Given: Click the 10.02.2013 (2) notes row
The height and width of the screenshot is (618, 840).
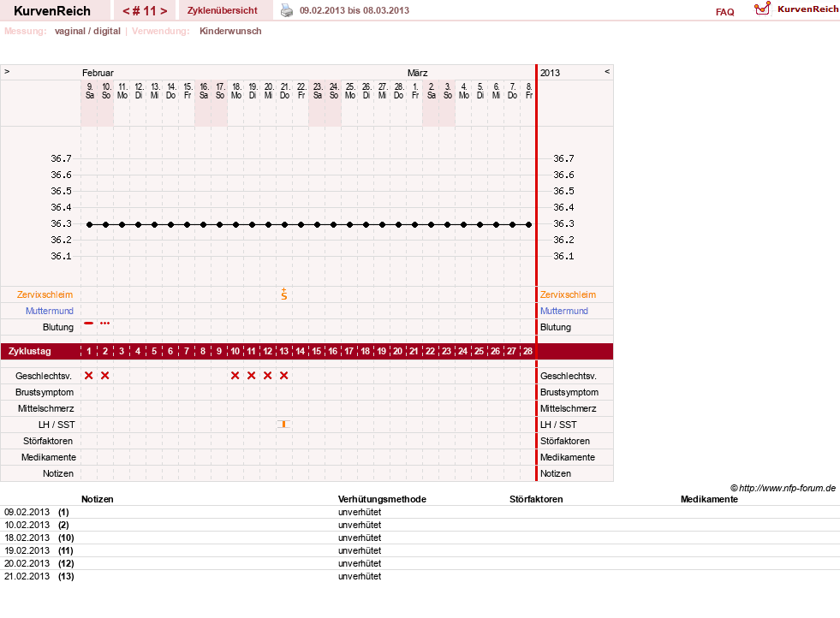Looking at the screenshot, I should pos(420,525).
